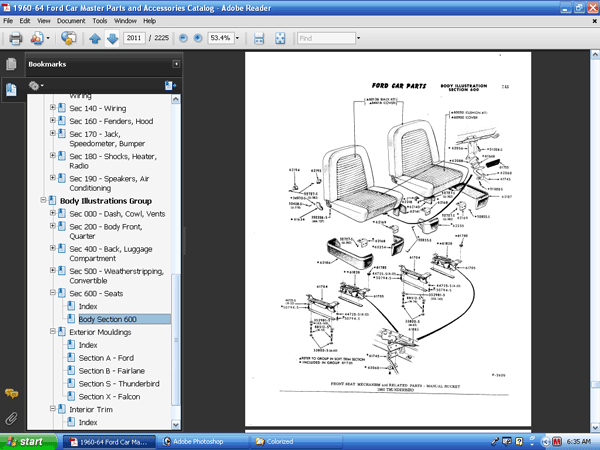Expand Sec 140 - Wiring bookmark
The width and height of the screenshot is (600, 450).
pos(53,108)
